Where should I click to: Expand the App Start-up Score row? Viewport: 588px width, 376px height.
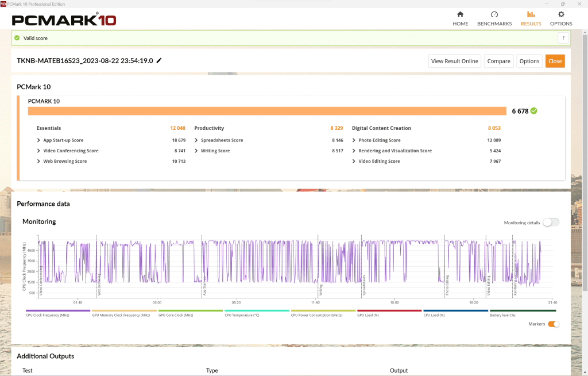coord(38,140)
